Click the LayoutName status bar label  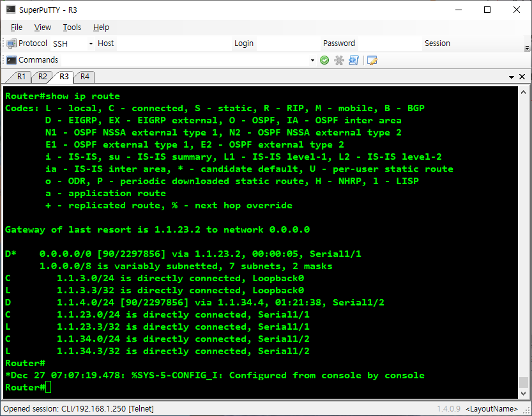[492, 409]
